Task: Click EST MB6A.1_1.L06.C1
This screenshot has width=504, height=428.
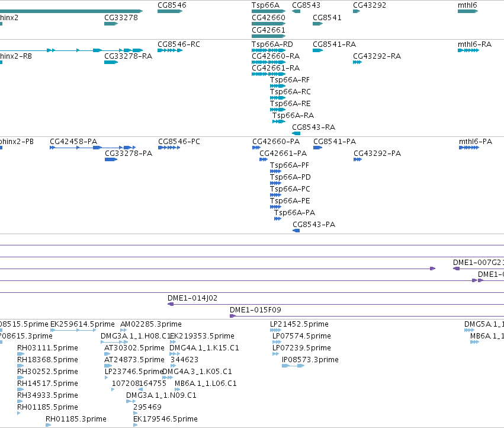Action: click(206, 384)
